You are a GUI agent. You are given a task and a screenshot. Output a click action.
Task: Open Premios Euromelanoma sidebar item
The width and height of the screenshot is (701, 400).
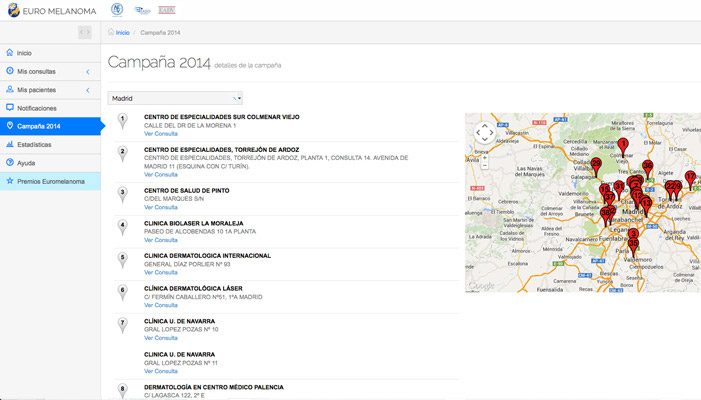tap(50, 181)
